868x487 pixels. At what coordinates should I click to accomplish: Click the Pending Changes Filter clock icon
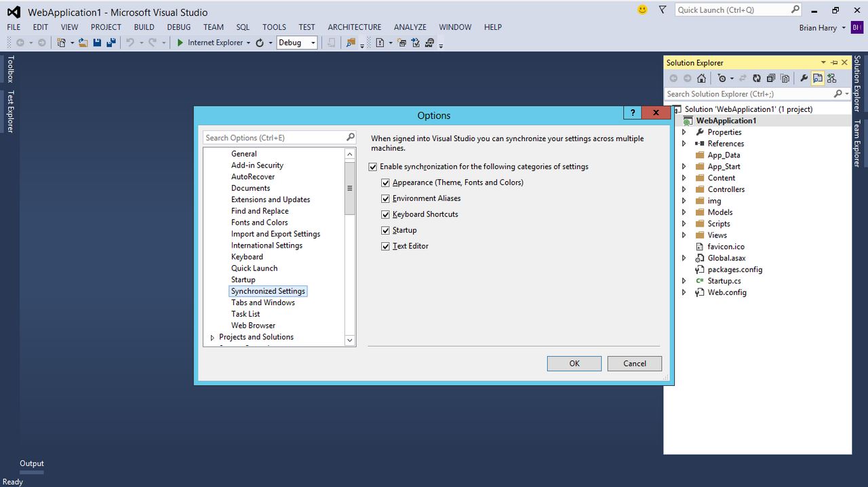click(x=722, y=79)
